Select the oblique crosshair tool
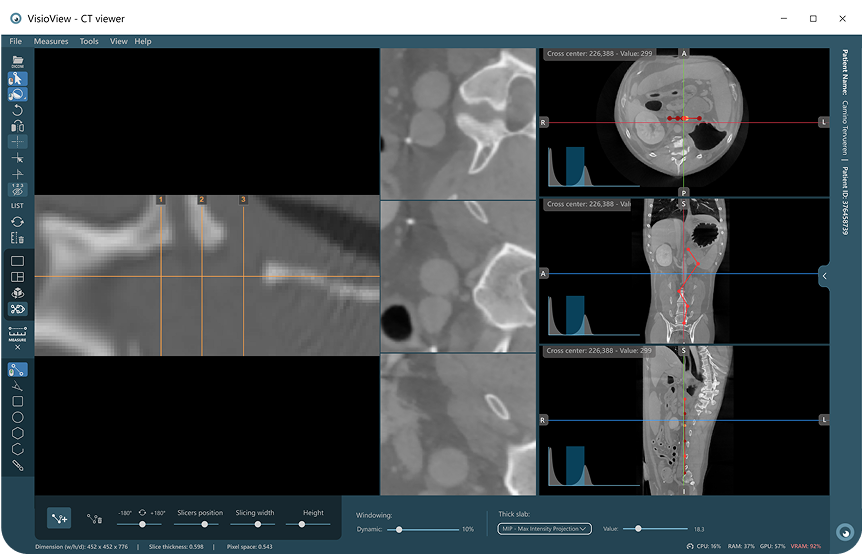This screenshot has width=862, height=554. [x=18, y=174]
